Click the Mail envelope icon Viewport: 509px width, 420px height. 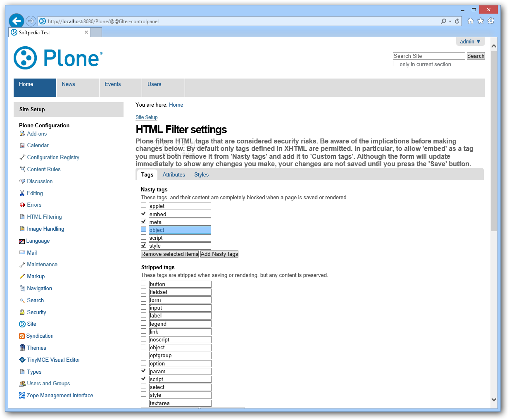(22, 253)
